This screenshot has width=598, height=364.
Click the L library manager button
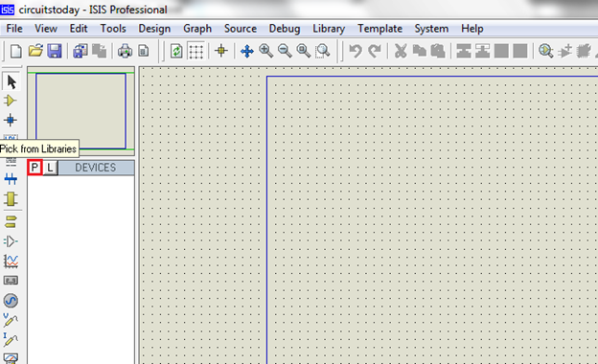pos(50,168)
